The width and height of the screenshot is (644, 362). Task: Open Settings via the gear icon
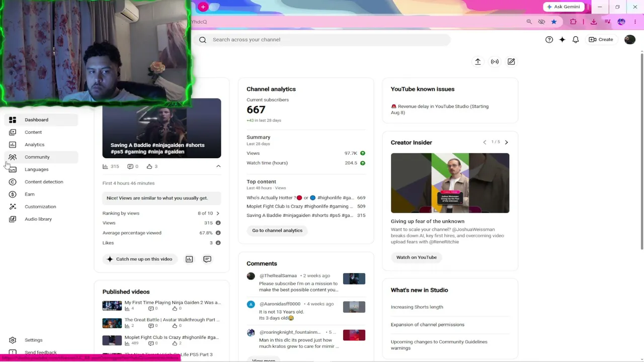[13, 340]
